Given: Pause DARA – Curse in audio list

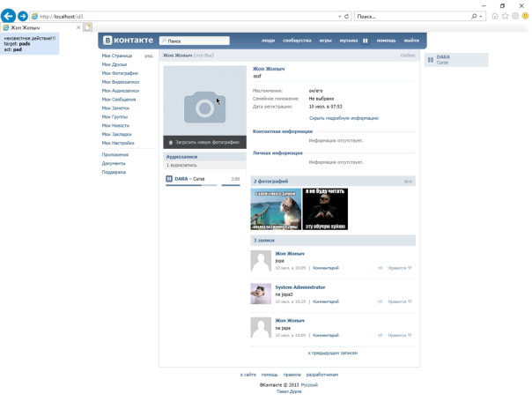Looking at the screenshot, I should pyautogui.click(x=169, y=179).
